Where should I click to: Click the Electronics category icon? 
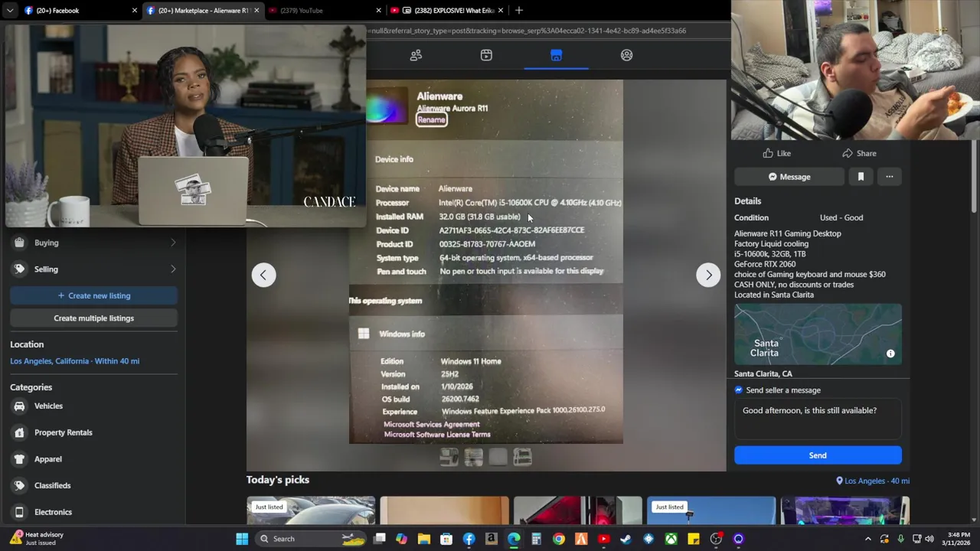pyautogui.click(x=19, y=512)
